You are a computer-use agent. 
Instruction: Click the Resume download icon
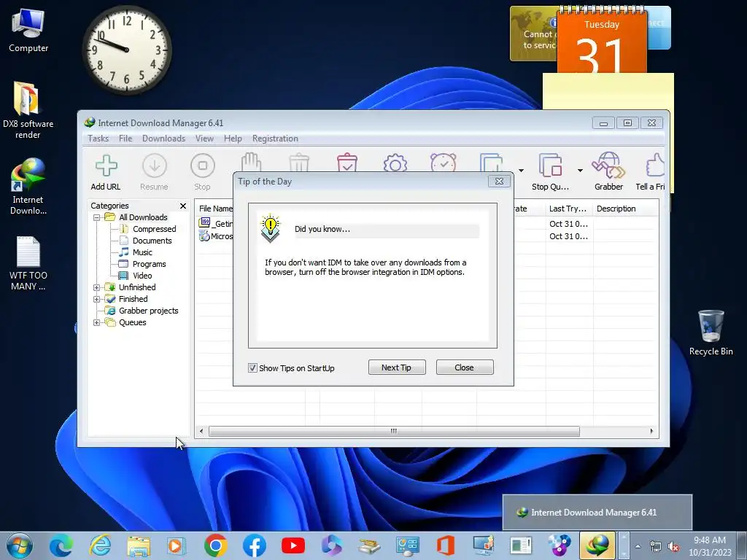point(155,172)
